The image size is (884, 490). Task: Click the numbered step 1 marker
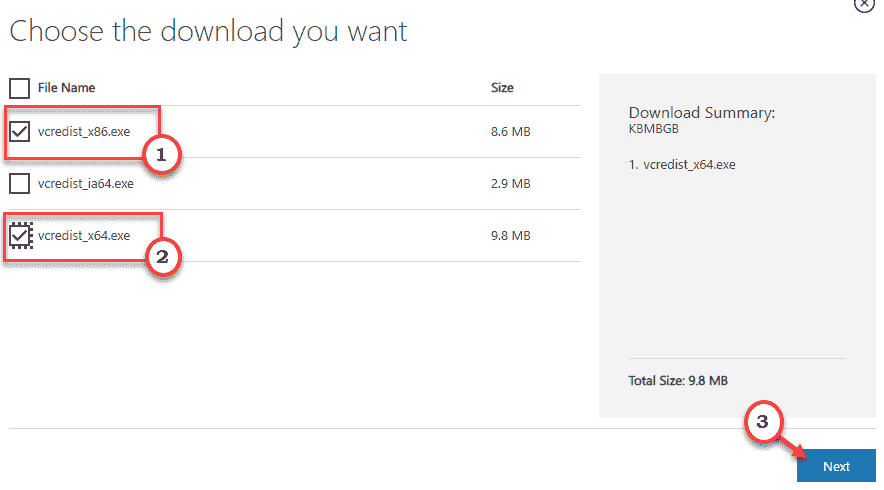pos(159,156)
